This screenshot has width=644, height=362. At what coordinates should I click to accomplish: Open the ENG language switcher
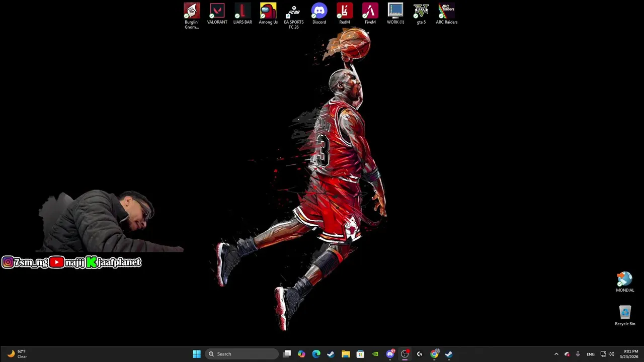point(591,354)
